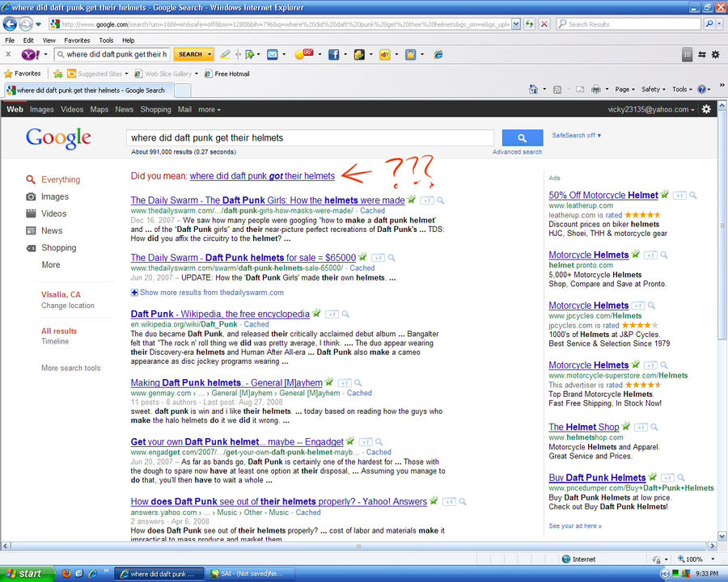Screen dimensions: 728x582
Task: Click the preview magnifier beside Engadget result
Action: 379,442
